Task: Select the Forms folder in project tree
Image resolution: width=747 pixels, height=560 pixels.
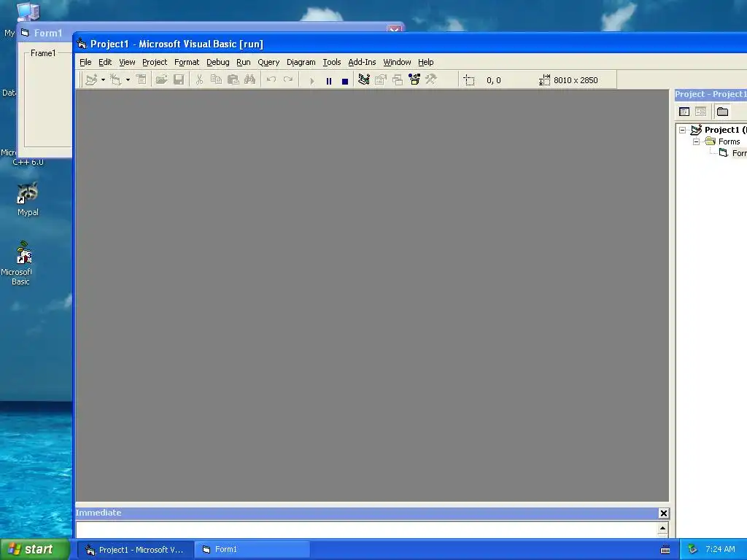Action: click(x=729, y=141)
